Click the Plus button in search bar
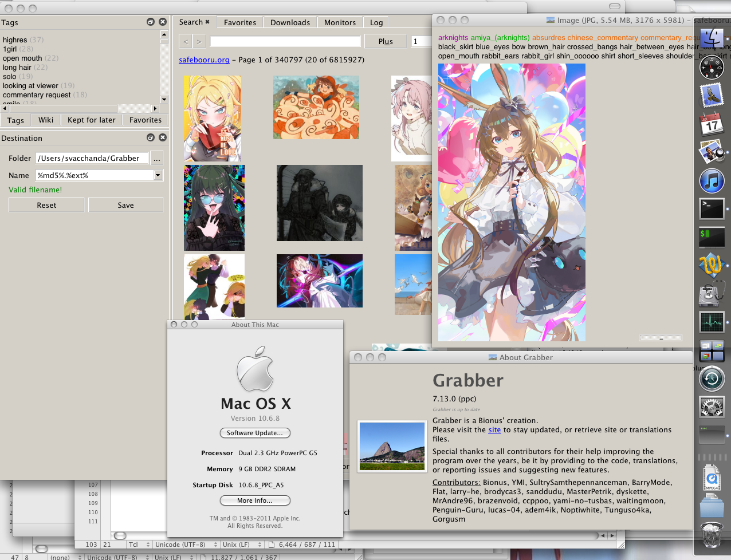Viewport: 731px width, 560px height. point(386,41)
